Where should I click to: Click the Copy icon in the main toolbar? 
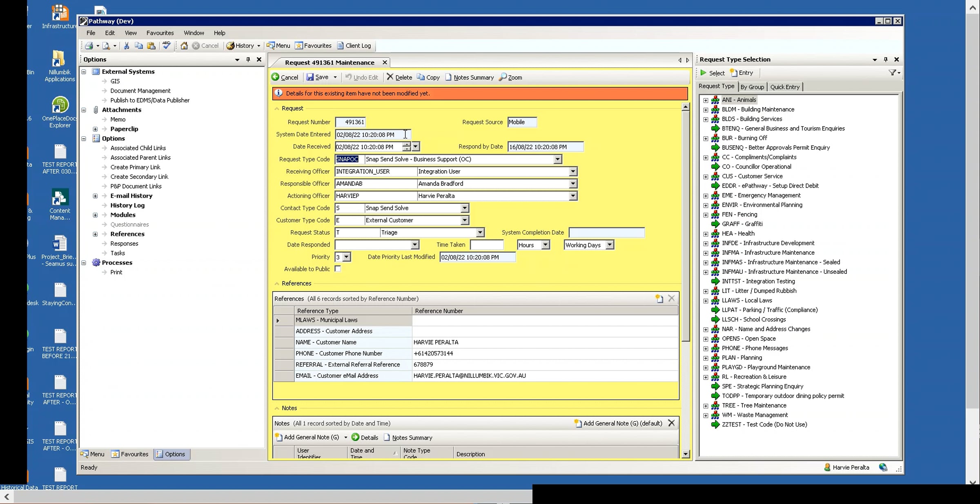(139, 46)
